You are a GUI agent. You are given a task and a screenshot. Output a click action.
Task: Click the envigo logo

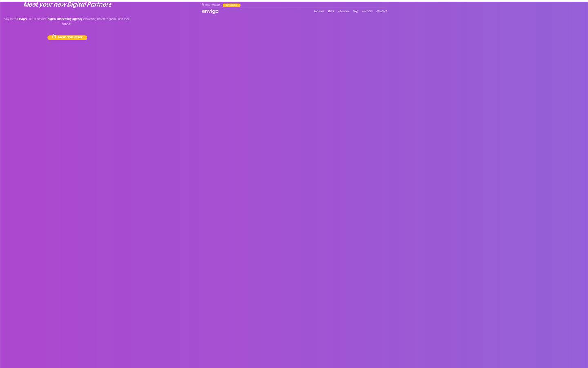click(x=210, y=11)
